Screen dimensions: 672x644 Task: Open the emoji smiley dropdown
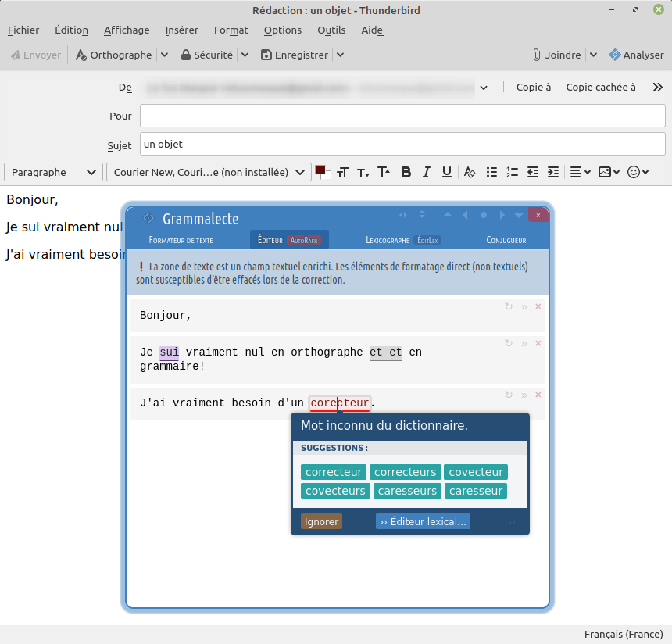pos(638,173)
